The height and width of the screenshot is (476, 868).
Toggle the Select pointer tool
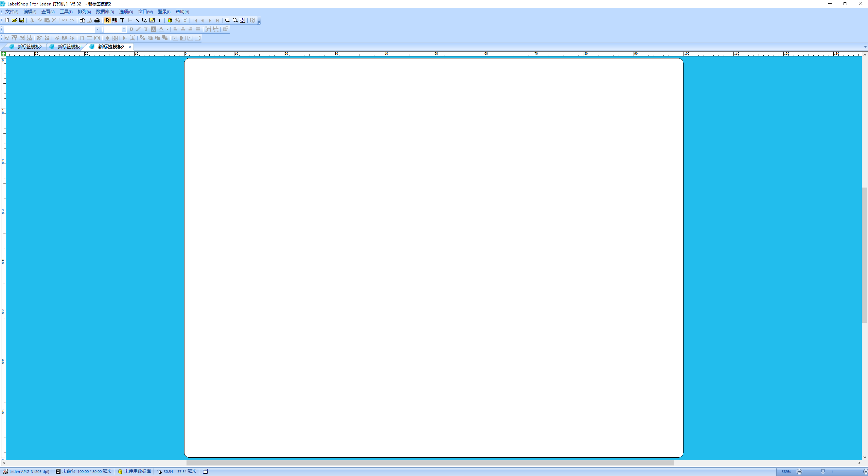tap(107, 20)
